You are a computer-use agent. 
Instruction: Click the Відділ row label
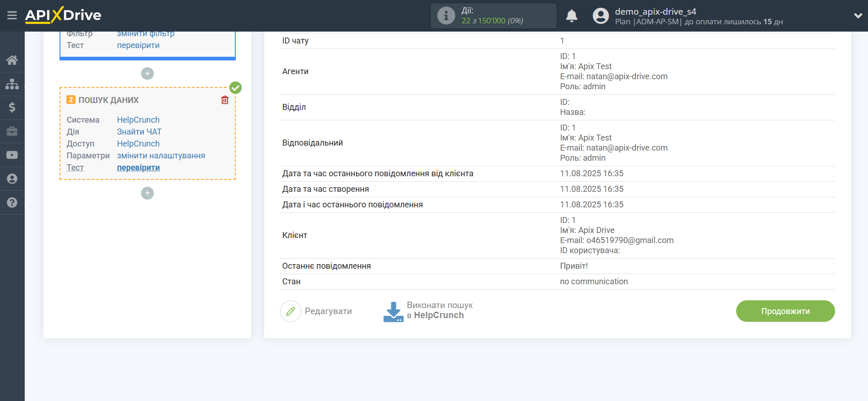tap(294, 107)
